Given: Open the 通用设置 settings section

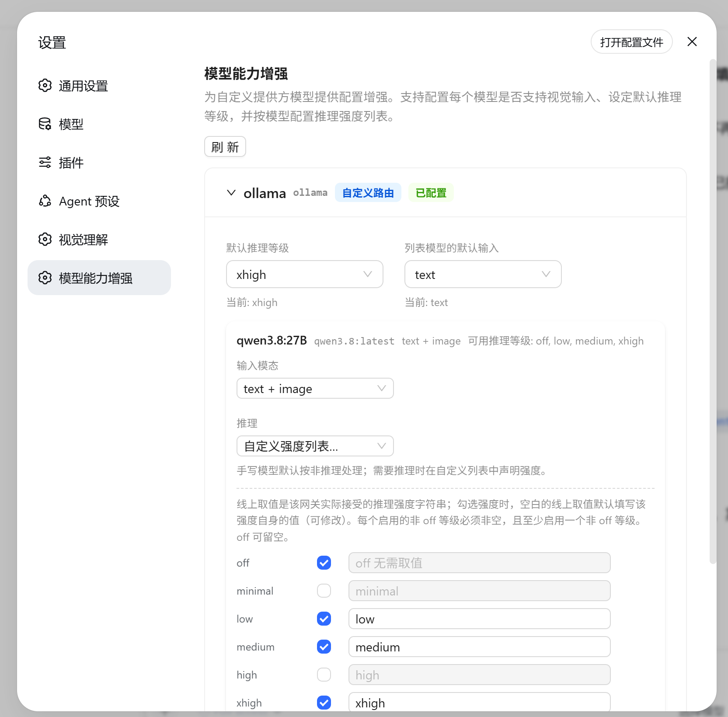Looking at the screenshot, I should (x=99, y=86).
